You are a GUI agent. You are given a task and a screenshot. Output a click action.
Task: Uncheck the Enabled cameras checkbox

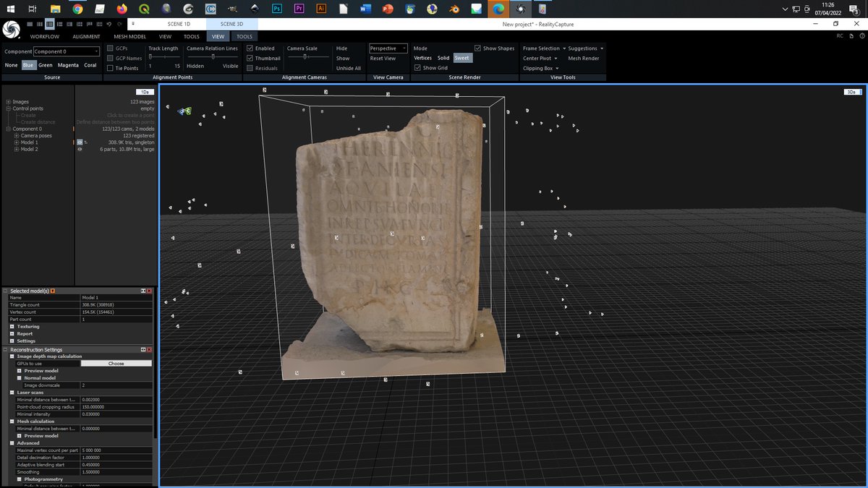pos(250,48)
